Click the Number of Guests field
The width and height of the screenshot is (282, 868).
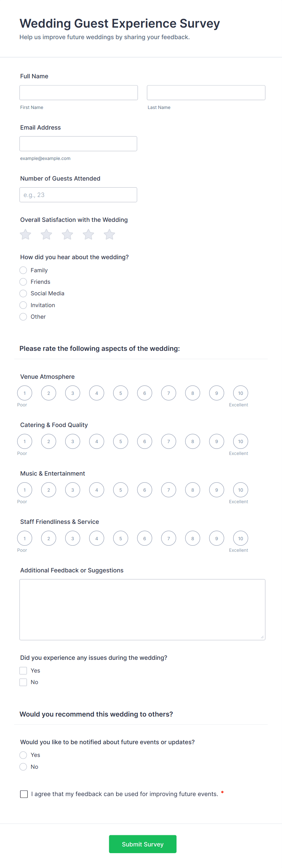point(79,195)
